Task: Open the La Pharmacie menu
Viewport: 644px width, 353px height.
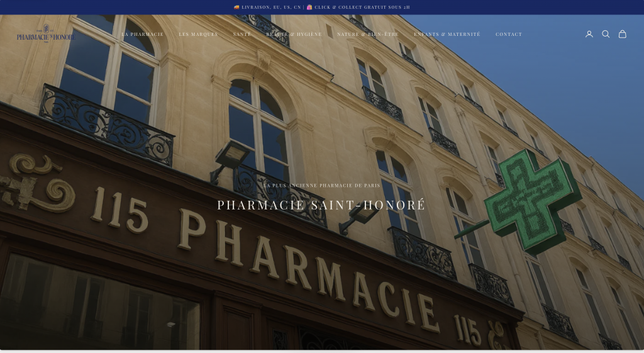Action: pyautogui.click(x=143, y=34)
